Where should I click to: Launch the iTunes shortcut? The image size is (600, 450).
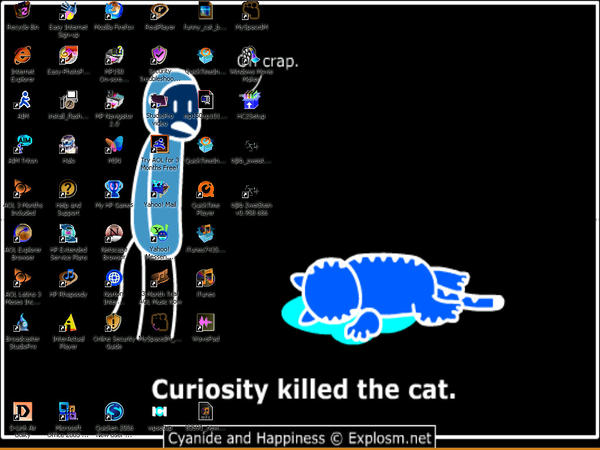tap(205, 278)
